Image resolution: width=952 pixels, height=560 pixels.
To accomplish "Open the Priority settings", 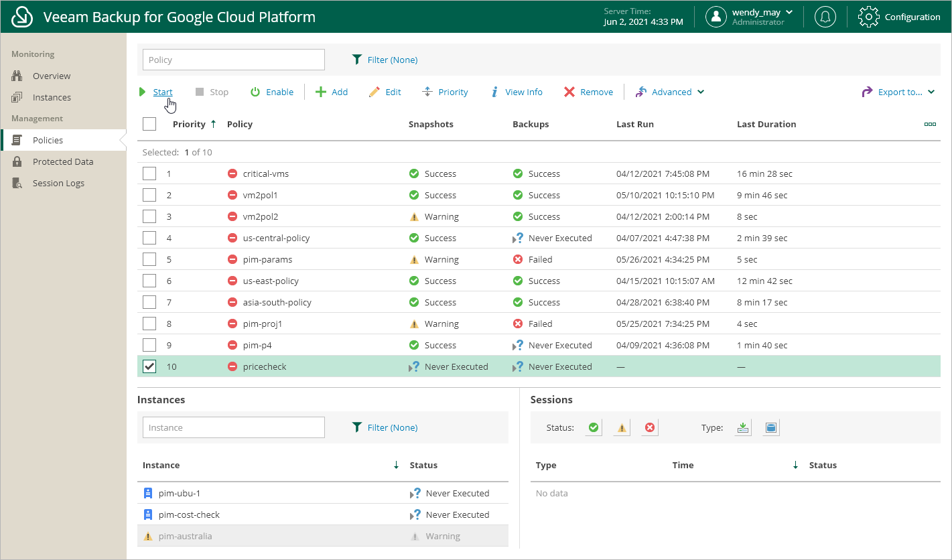I will point(445,92).
